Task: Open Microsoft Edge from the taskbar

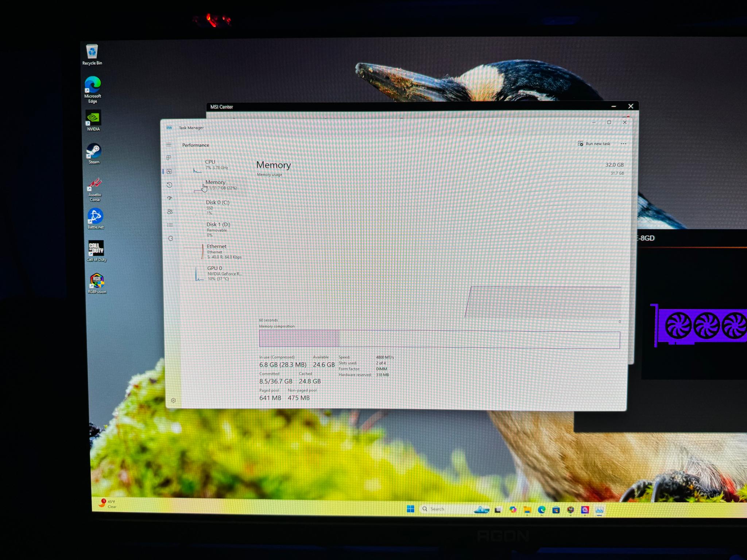Action: pyautogui.click(x=542, y=510)
